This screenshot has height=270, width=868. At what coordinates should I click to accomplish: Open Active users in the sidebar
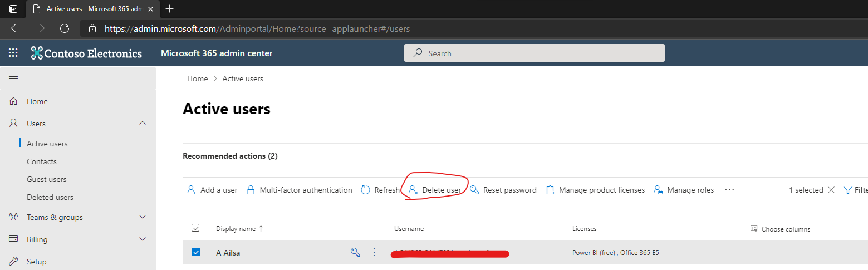coord(47,144)
